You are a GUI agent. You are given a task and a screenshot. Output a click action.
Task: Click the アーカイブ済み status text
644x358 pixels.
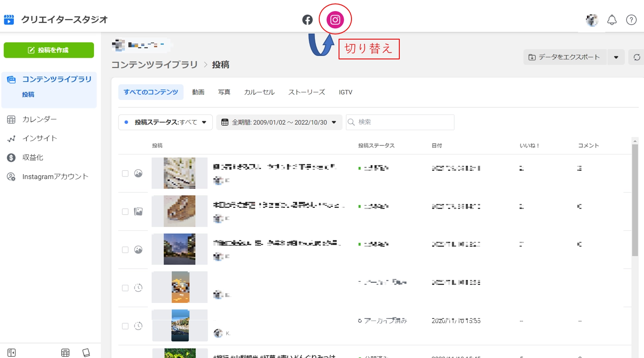tap(385, 321)
